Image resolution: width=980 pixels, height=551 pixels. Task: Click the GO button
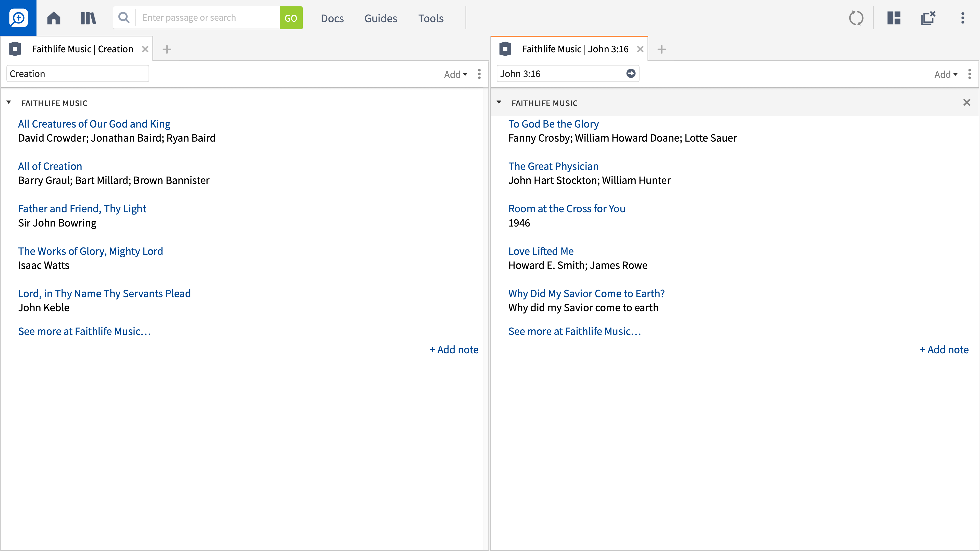tap(291, 18)
